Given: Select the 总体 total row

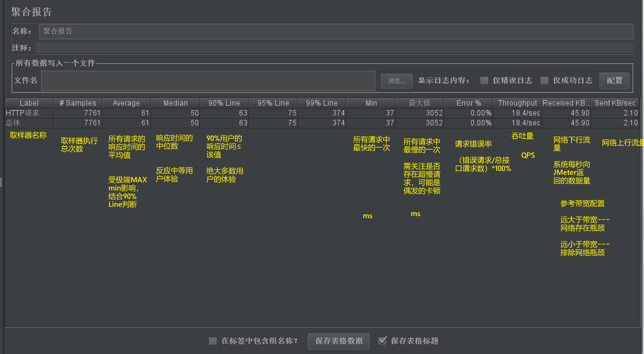Looking at the screenshot, I should pyautogui.click(x=13, y=123).
